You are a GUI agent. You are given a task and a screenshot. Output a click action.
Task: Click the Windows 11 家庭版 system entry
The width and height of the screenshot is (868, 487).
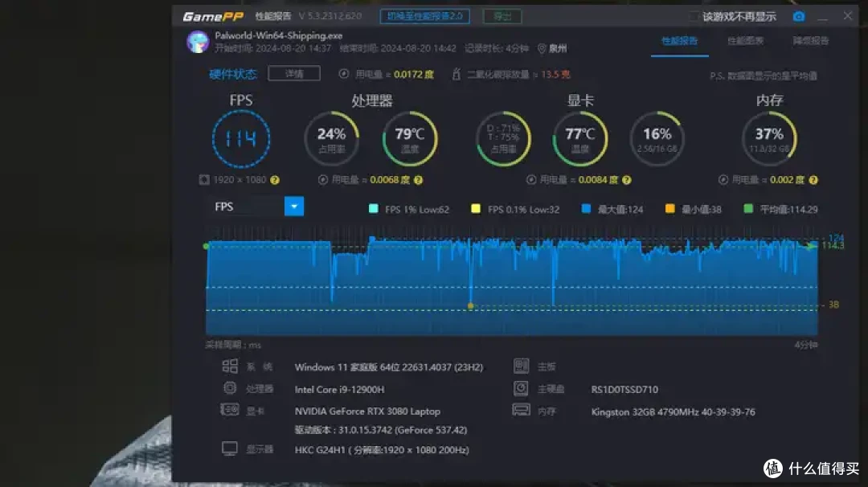[389, 367]
